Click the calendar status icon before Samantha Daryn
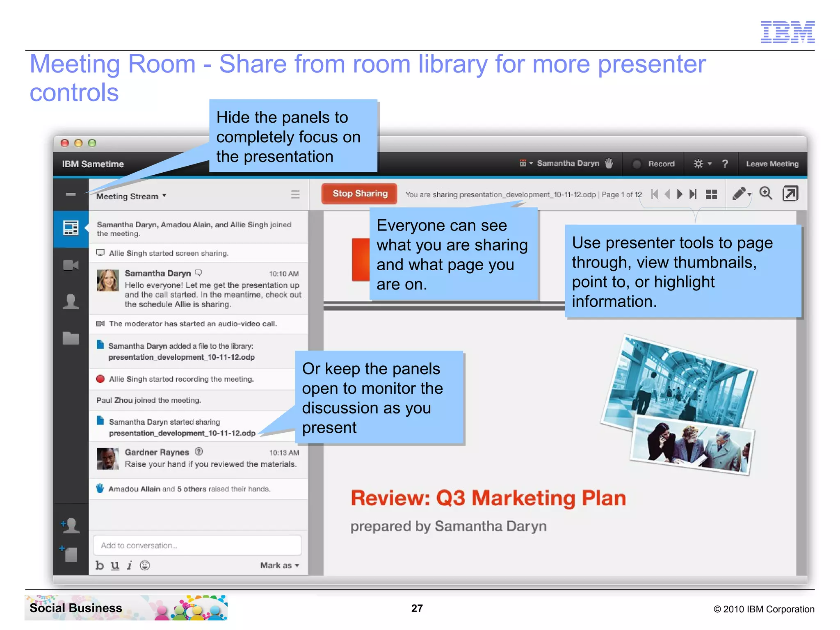The height and width of the screenshot is (630, 840). coord(523,163)
